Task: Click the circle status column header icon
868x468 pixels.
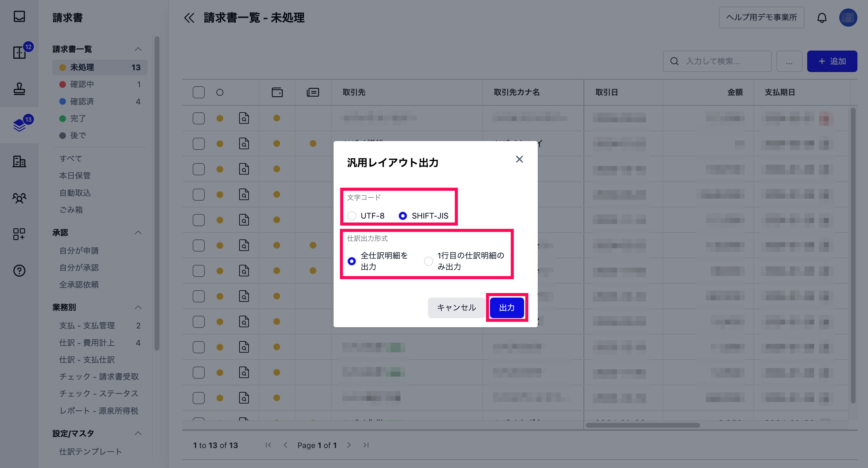Action: pyautogui.click(x=220, y=92)
